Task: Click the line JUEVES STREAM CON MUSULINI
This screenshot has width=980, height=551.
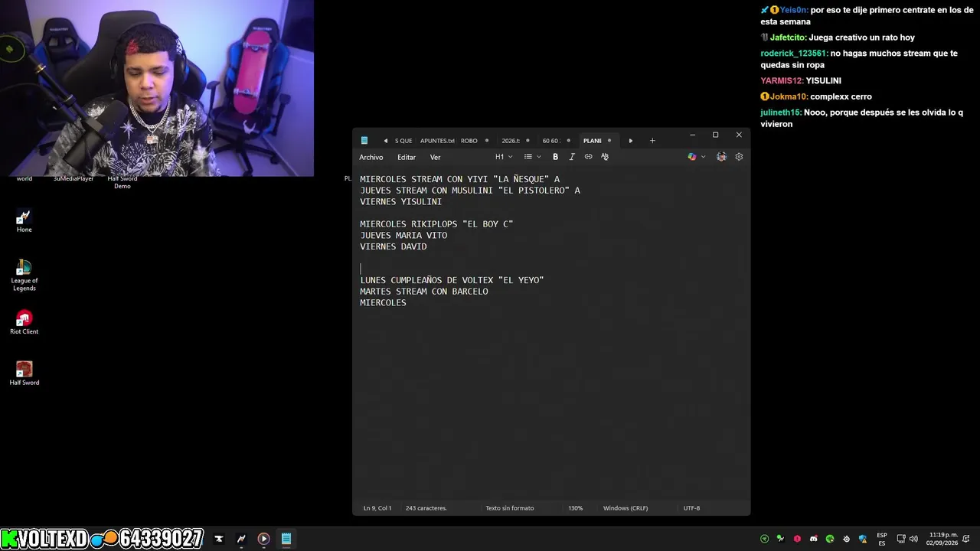Action: (x=470, y=191)
